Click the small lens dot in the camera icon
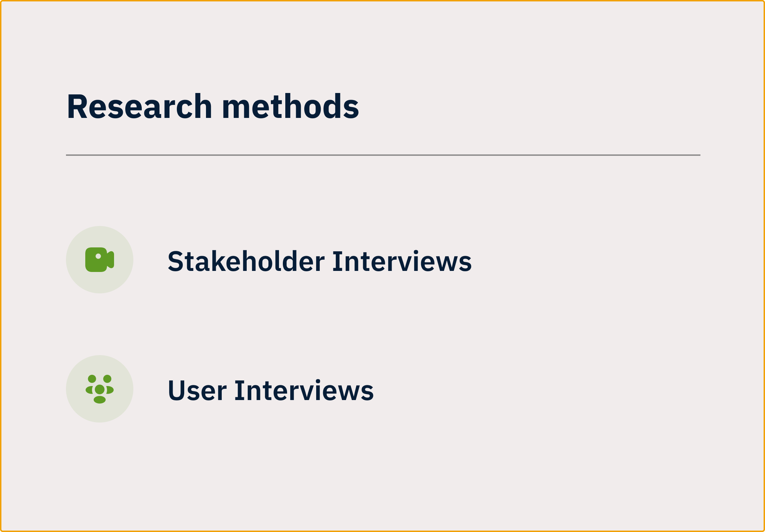The image size is (765, 532). (98, 256)
